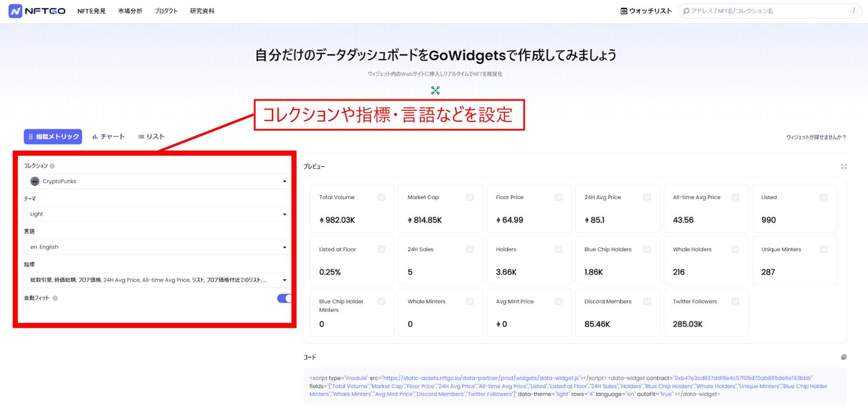Screen dimensions: 868x411
Task: Click the address/NFT search field
Action: (x=770, y=11)
